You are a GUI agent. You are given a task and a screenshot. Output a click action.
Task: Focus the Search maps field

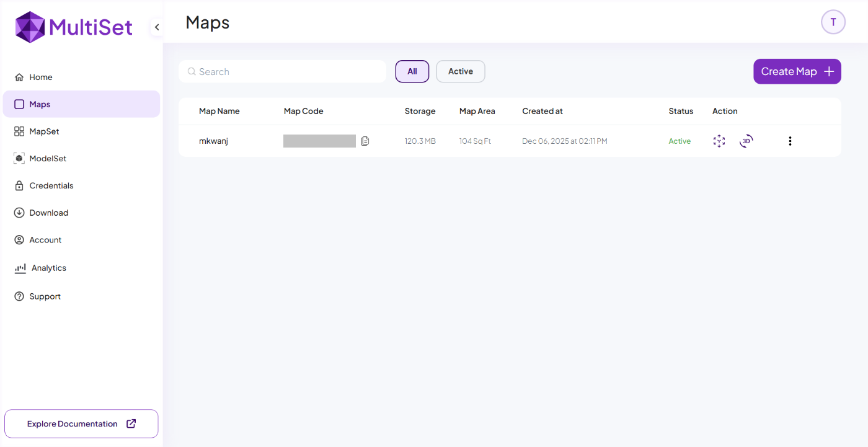(283, 71)
